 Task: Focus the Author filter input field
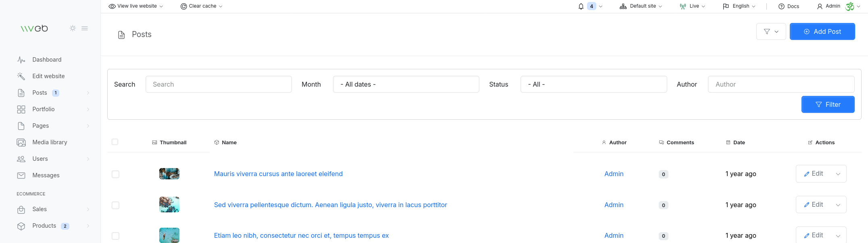(x=781, y=84)
